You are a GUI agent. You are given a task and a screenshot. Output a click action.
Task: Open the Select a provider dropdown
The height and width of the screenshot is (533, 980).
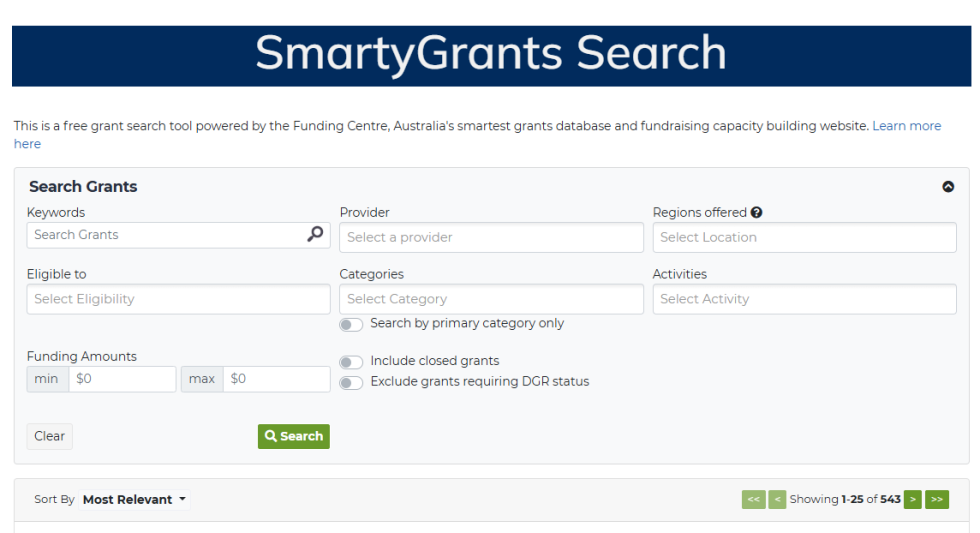pyautogui.click(x=491, y=237)
